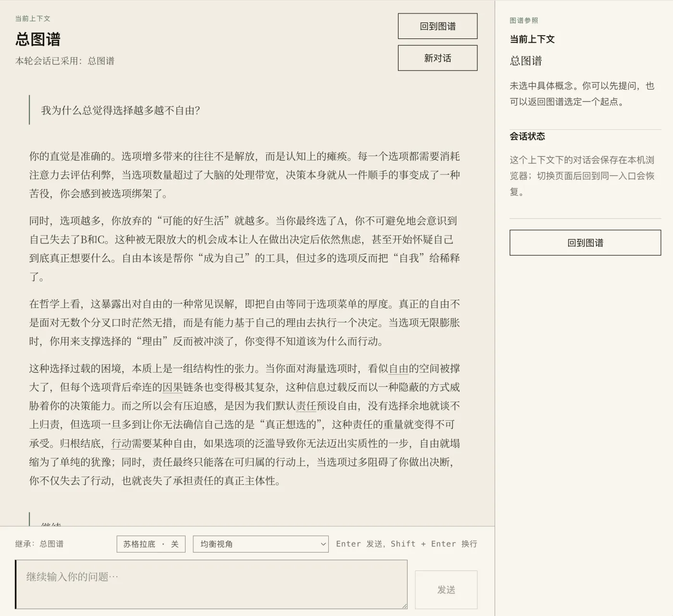Click the 会话状态 section heading
This screenshot has height=616, width=673.
(527, 136)
